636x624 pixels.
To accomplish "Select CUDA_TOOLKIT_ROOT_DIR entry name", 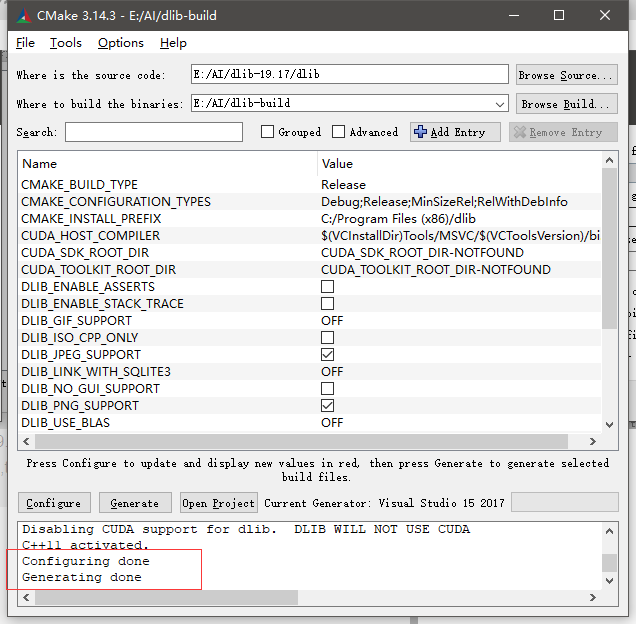I will pyautogui.click(x=98, y=270).
